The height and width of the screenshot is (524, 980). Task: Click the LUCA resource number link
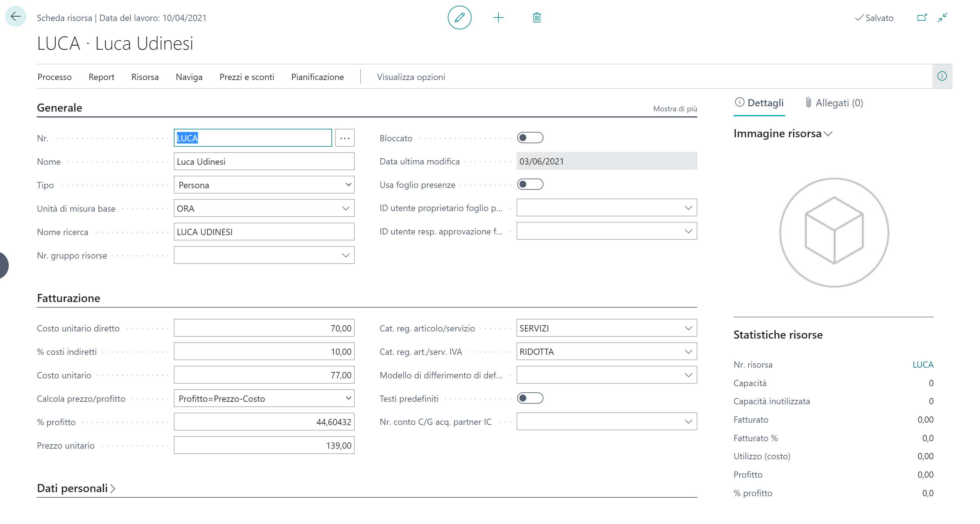pos(922,365)
